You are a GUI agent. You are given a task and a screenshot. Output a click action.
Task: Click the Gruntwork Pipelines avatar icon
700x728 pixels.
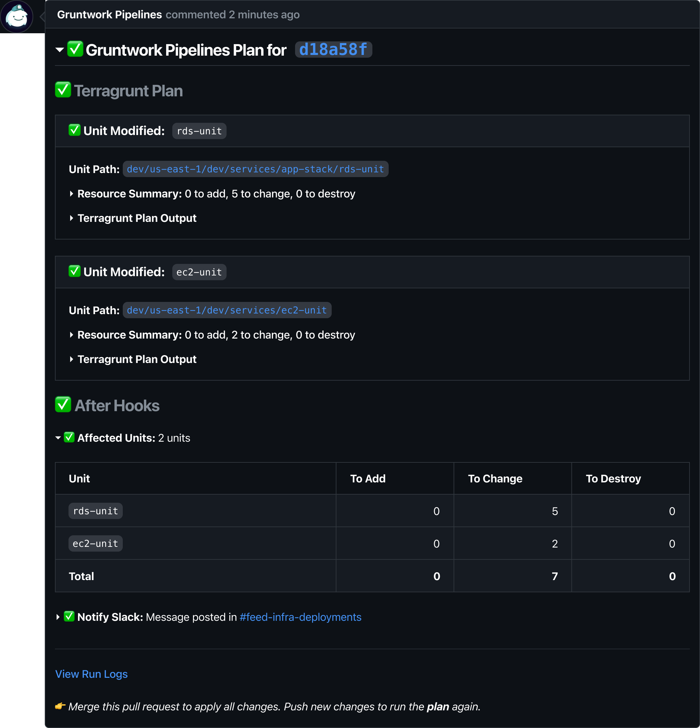pyautogui.click(x=17, y=16)
